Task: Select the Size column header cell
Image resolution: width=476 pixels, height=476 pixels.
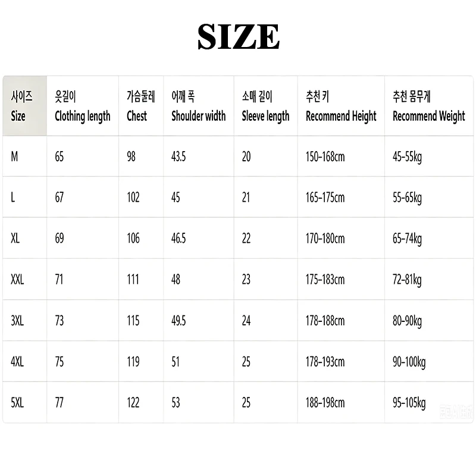Action: [x=25, y=106]
